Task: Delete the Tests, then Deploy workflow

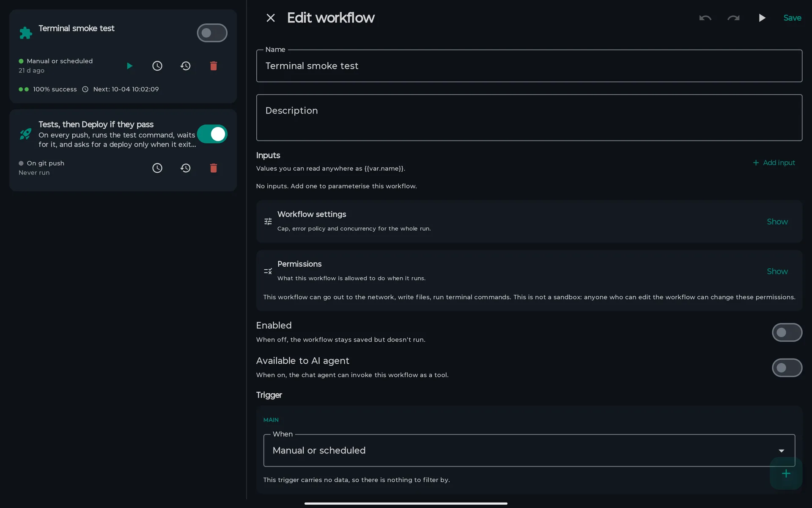Action: click(x=214, y=168)
